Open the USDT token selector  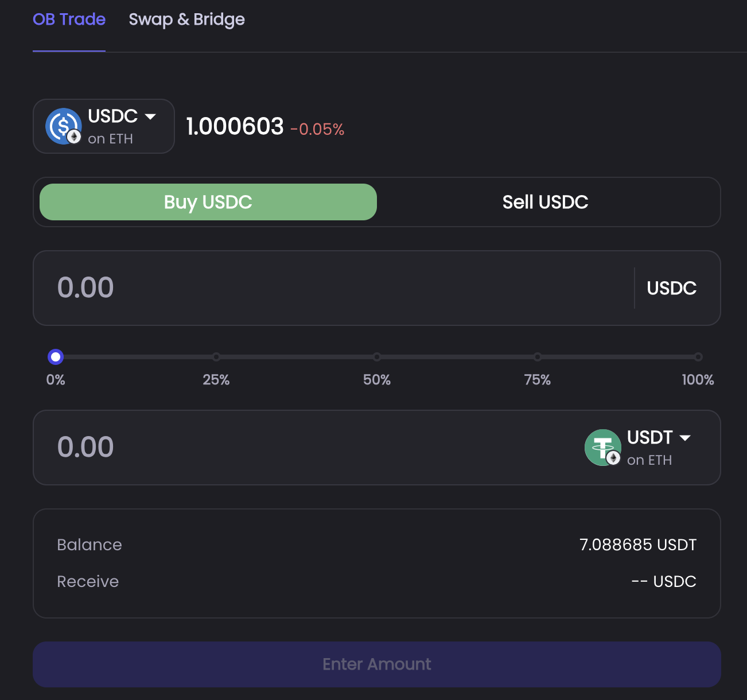(x=643, y=448)
